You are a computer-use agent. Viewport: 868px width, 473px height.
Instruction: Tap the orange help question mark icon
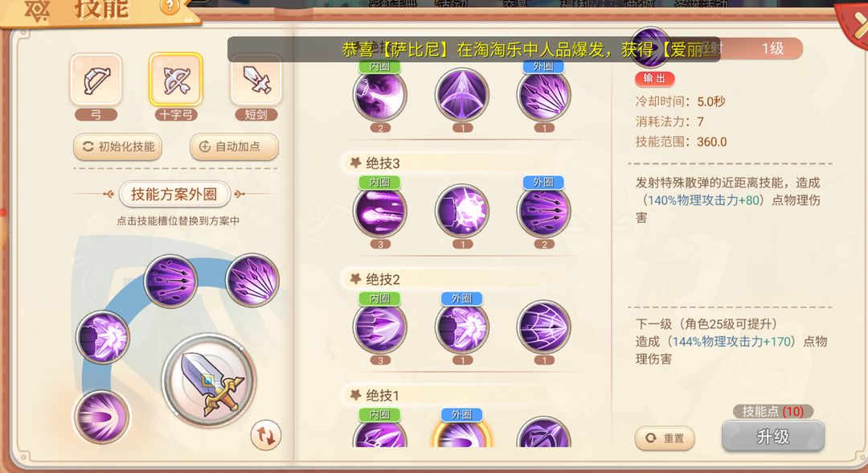170,6
